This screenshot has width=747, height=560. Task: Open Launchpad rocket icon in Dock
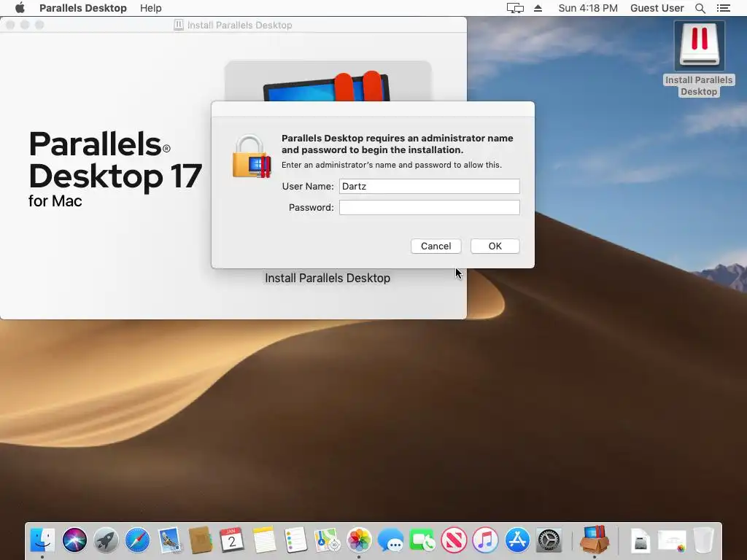(106, 540)
